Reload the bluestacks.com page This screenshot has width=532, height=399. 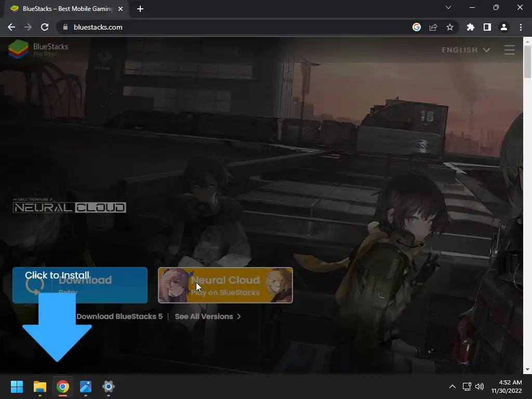[x=45, y=27]
